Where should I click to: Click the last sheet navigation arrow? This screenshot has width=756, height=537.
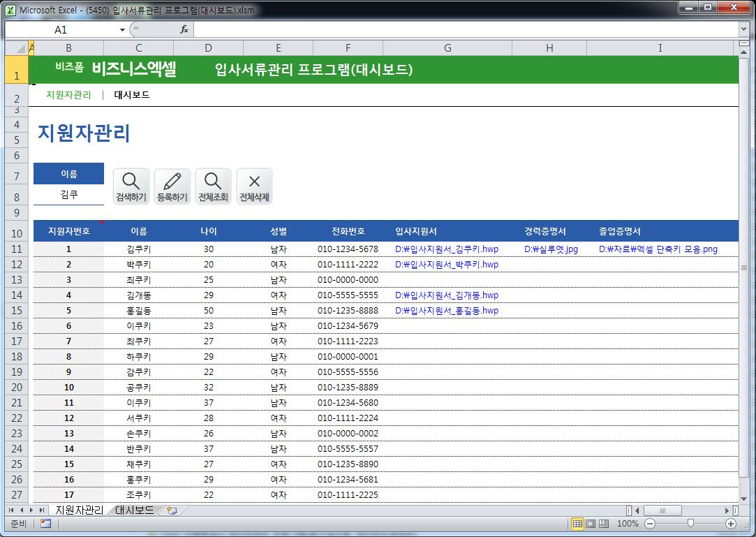(42, 510)
